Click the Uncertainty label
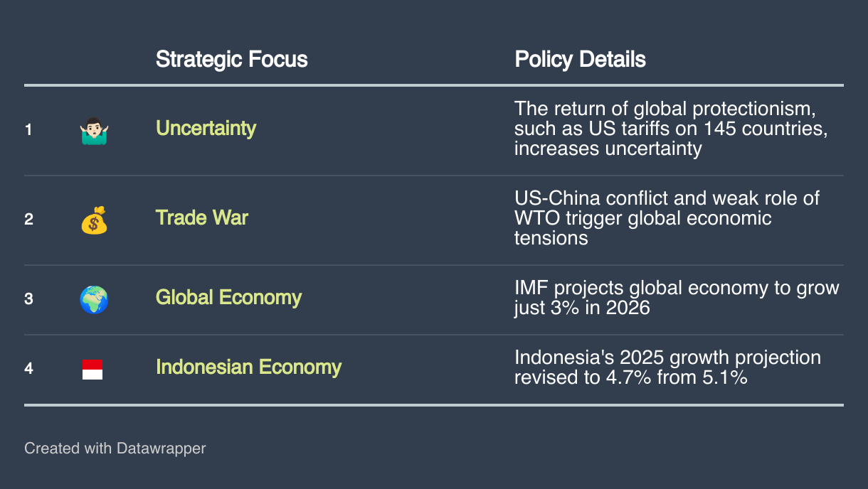This screenshot has height=489, width=868. [206, 128]
